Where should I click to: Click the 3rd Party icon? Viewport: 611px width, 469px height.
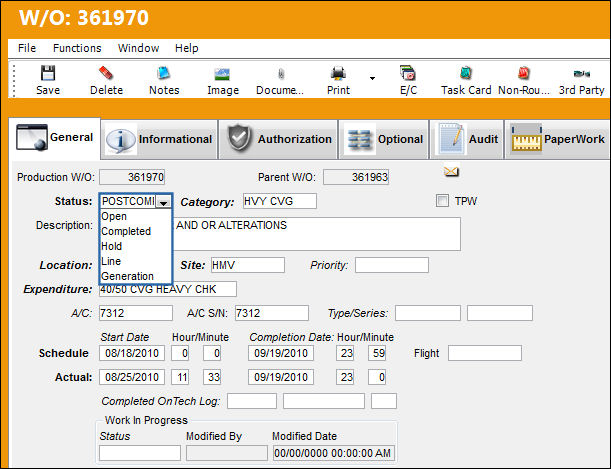581,74
